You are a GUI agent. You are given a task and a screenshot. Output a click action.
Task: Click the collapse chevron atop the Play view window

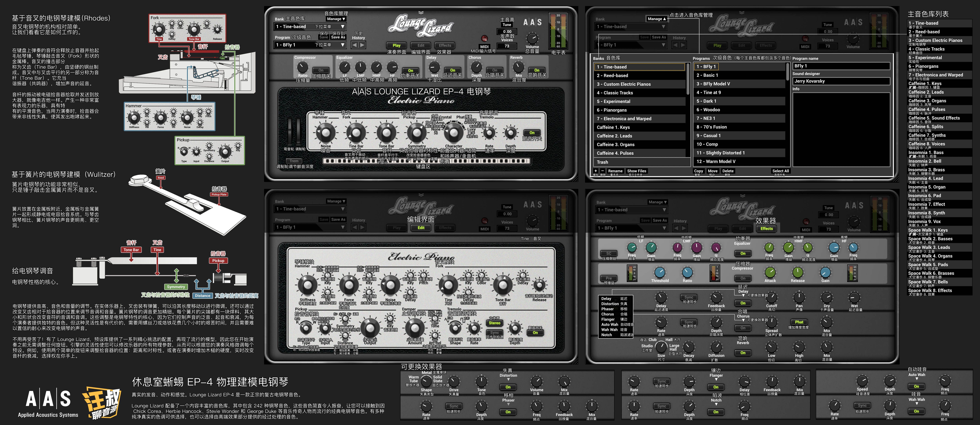point(421,13)
